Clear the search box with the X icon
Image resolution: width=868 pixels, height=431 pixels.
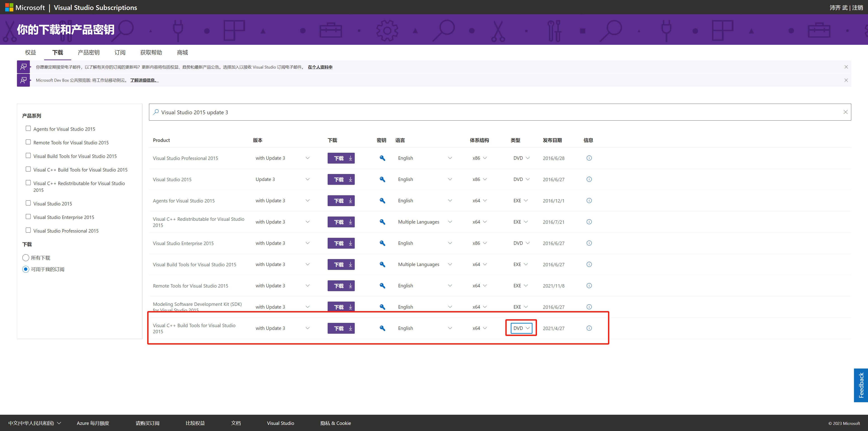(x=845, y=112)
